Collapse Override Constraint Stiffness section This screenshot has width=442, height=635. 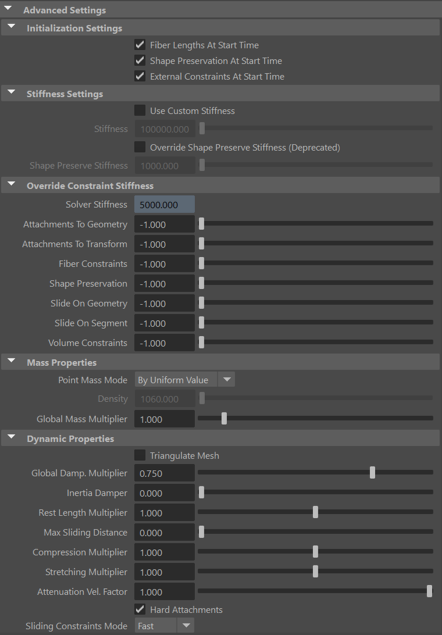(11, 184)
